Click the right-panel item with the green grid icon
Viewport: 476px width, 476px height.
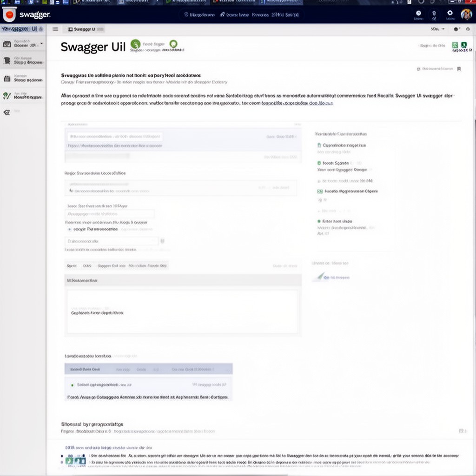click(348, 191)
